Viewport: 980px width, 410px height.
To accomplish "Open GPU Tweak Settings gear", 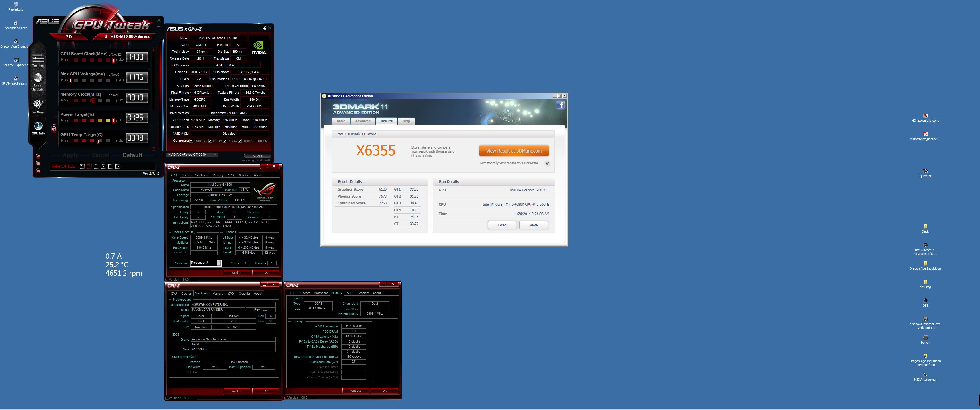I will click(38, 106).
